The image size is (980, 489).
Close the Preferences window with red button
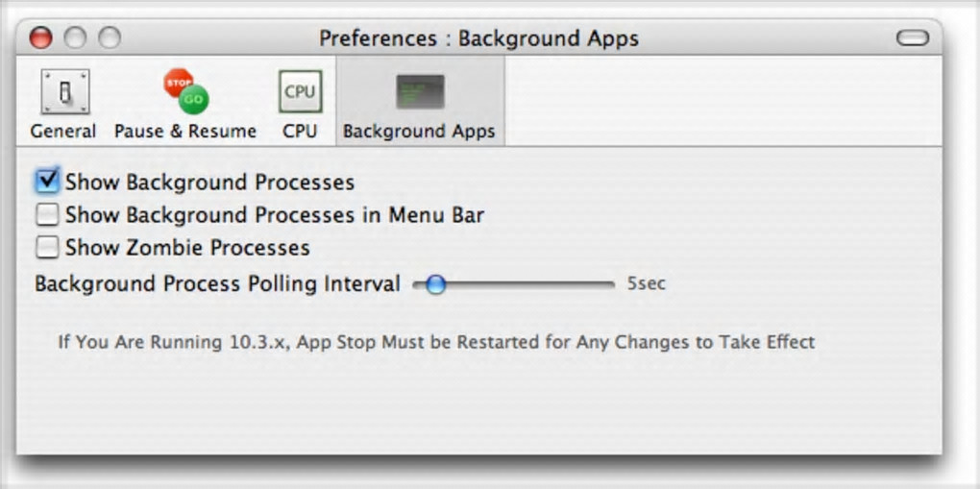(40, 38)
